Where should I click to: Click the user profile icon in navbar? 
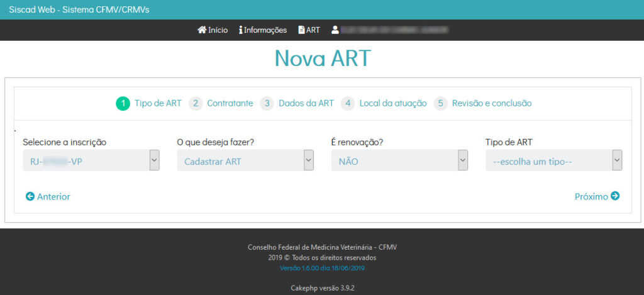(335, 30)
